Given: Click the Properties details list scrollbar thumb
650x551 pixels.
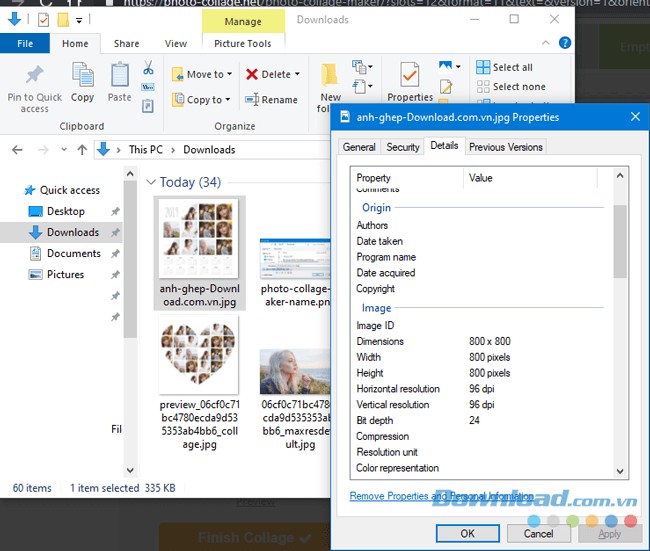Looking at the screenshot, I should 620,240.
